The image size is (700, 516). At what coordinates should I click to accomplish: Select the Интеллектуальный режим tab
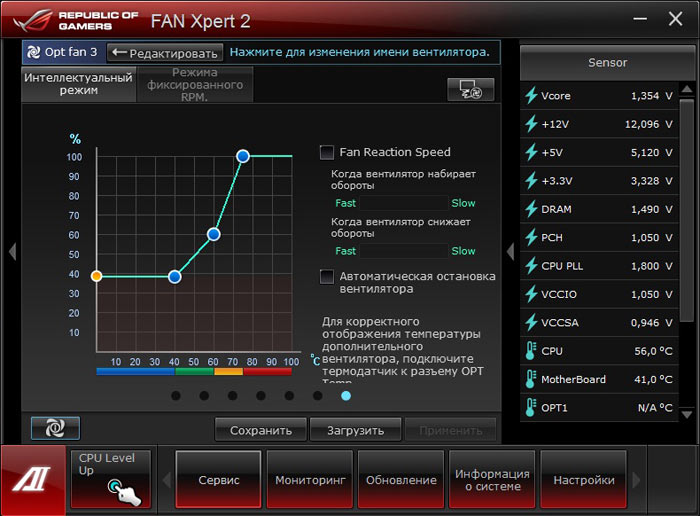click(79, 84)
